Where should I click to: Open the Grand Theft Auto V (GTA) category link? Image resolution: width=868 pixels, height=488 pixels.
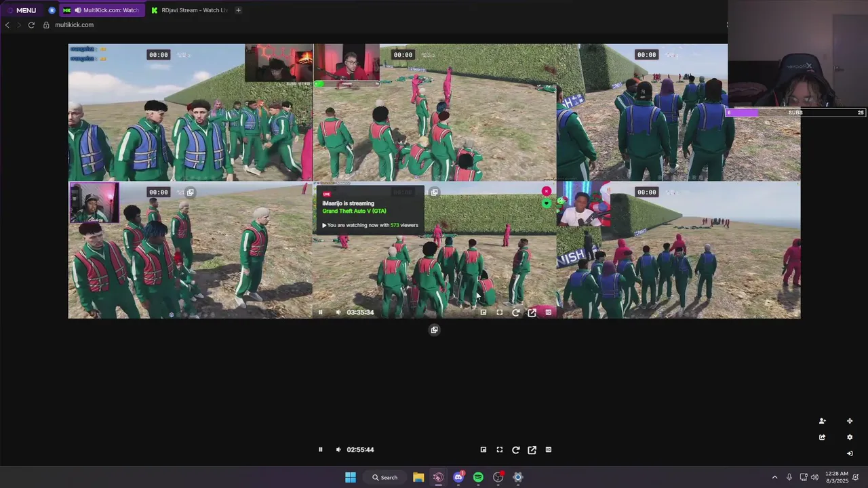354,211
